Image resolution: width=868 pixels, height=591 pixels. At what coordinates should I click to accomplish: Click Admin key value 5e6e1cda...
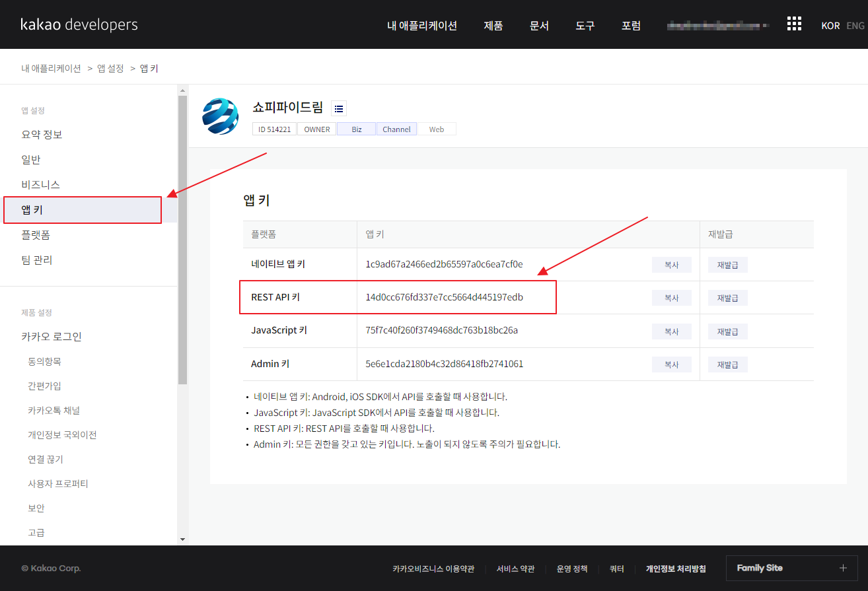[445, 364]
